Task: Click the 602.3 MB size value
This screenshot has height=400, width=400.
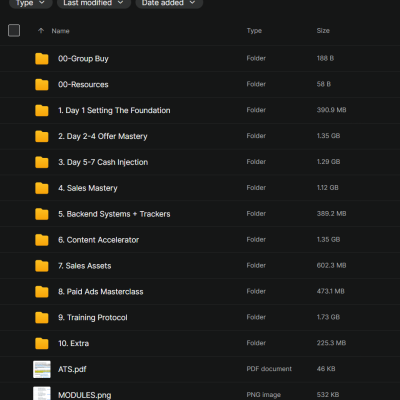Action: 331,266
